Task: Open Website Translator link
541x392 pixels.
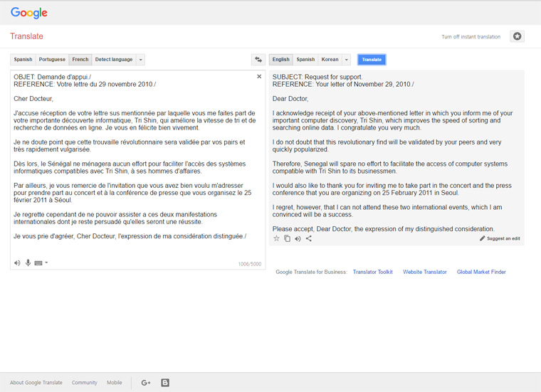Action: (x=425, y=272)
